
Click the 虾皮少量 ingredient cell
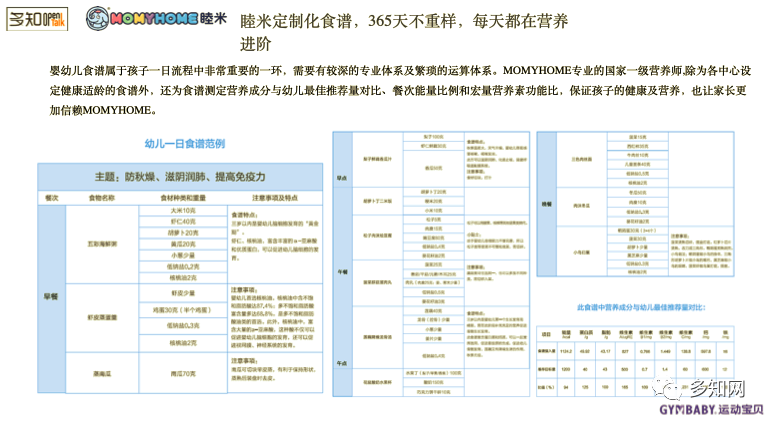[x=183, y=293]
